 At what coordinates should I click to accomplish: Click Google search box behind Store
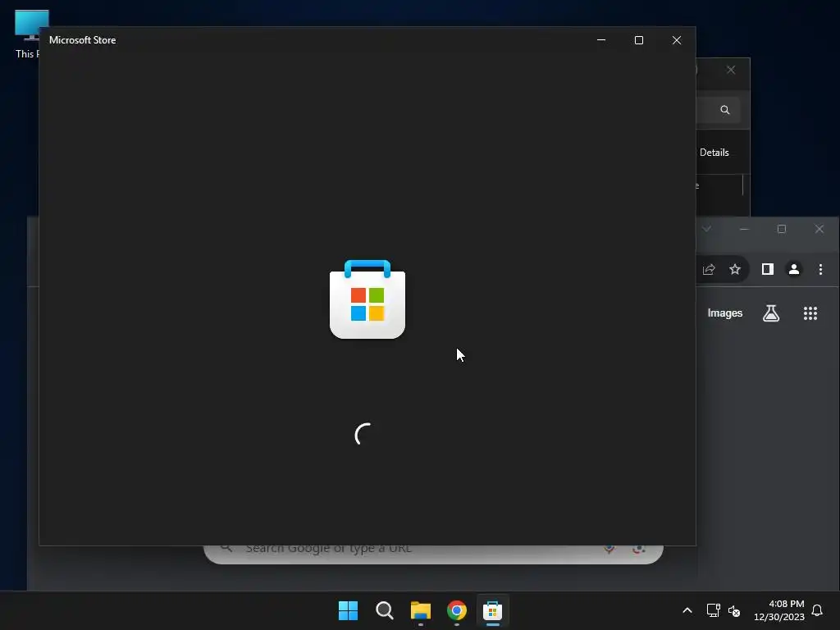point(433,554)
